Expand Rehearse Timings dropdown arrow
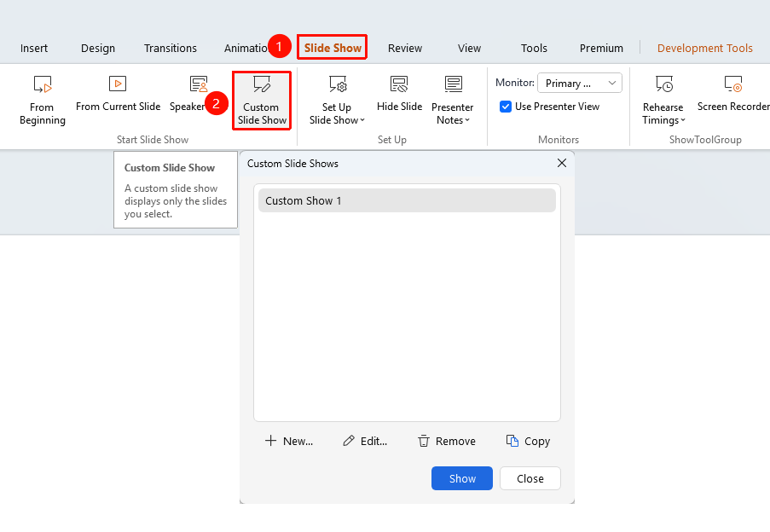Screen dimensions: 770x532 point(682,120)
